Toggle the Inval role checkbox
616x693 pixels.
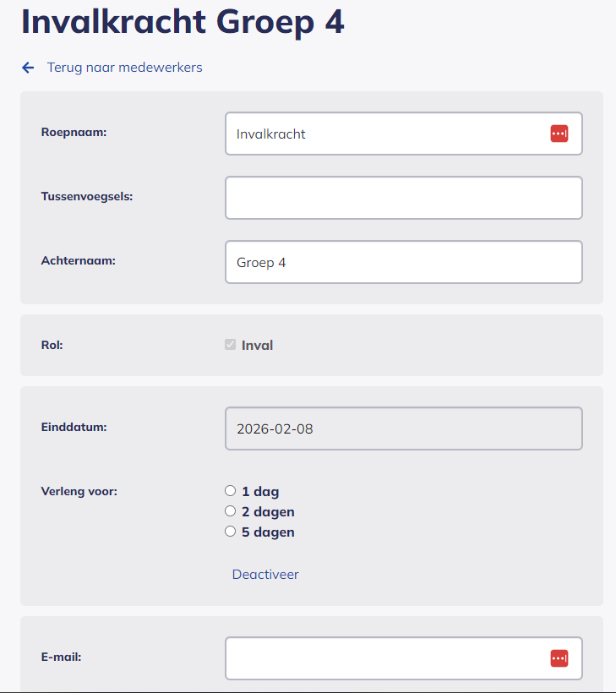tap(230, 345)
